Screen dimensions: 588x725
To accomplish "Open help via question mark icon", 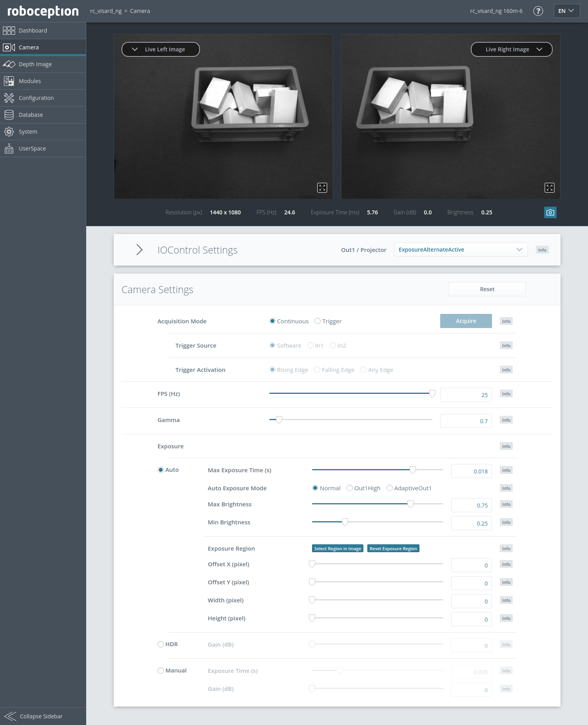I will pyautogui.click(x=538, y=11).
